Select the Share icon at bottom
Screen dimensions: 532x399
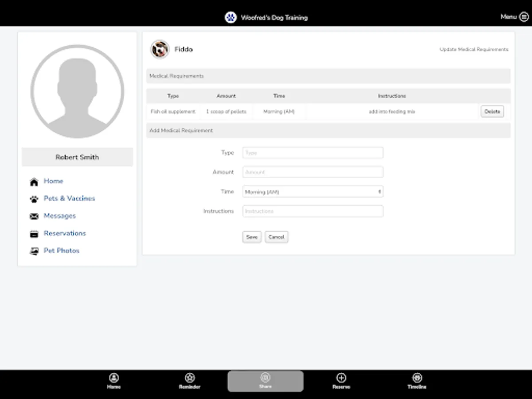pyautogui.click(x=265, y=378)
